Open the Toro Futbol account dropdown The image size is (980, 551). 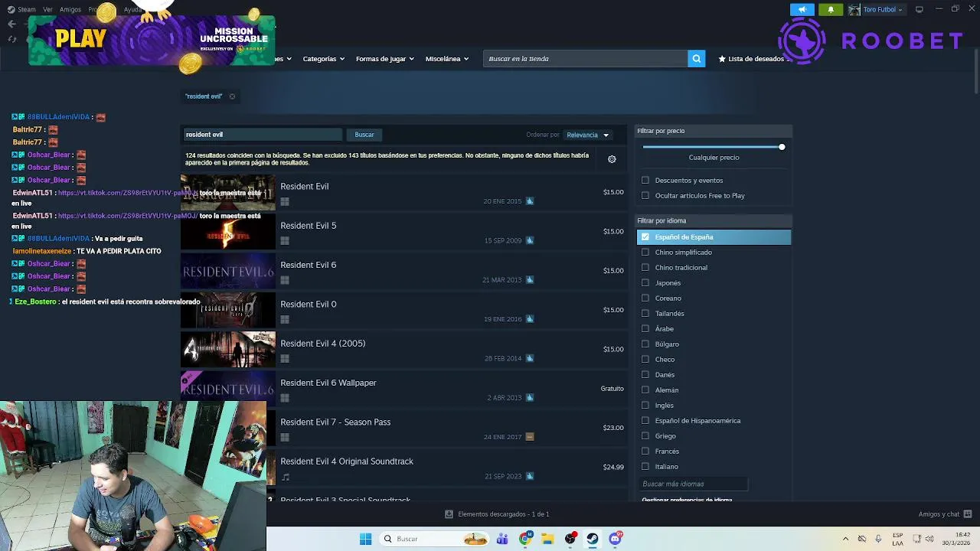click(x=883, y=9)
